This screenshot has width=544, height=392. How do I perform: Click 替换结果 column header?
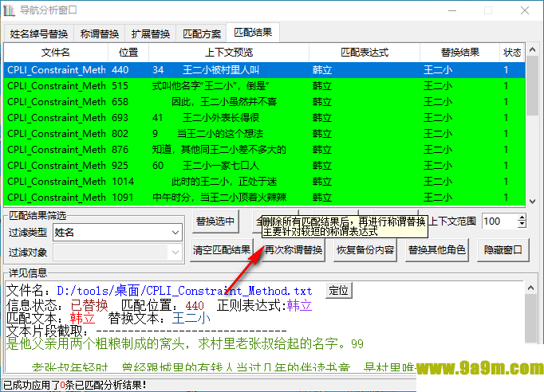click(459, 53)
